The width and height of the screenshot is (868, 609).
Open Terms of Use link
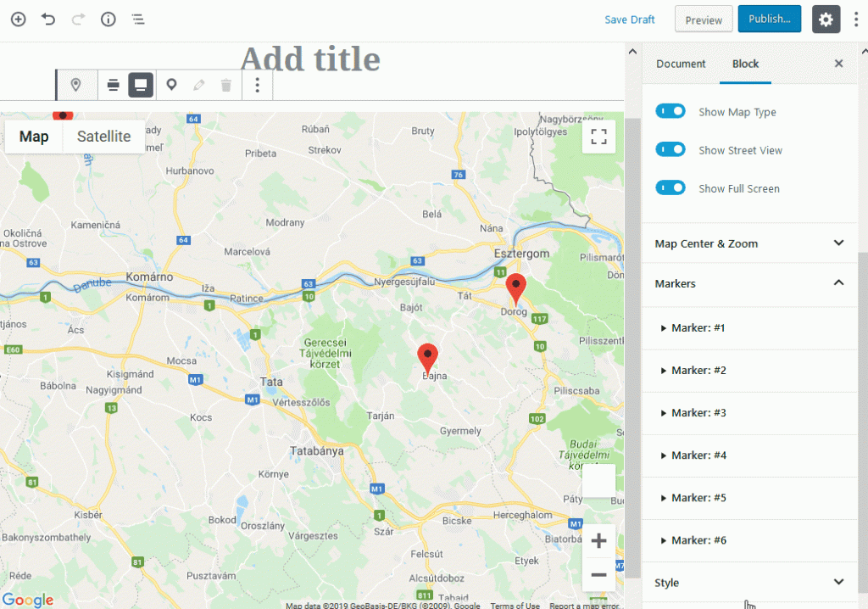pos(515,605)
